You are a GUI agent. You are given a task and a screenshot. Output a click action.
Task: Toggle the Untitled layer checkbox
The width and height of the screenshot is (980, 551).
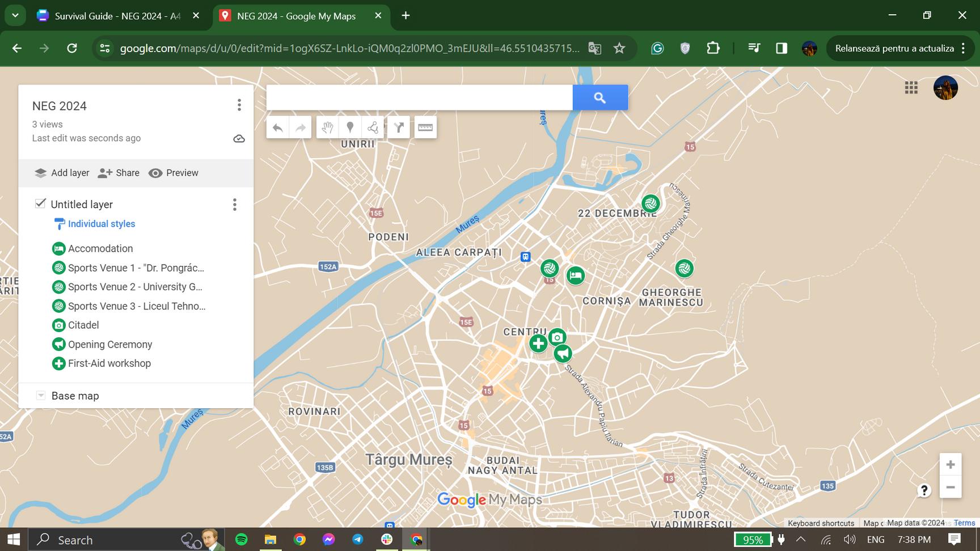[x=40, y=204]
